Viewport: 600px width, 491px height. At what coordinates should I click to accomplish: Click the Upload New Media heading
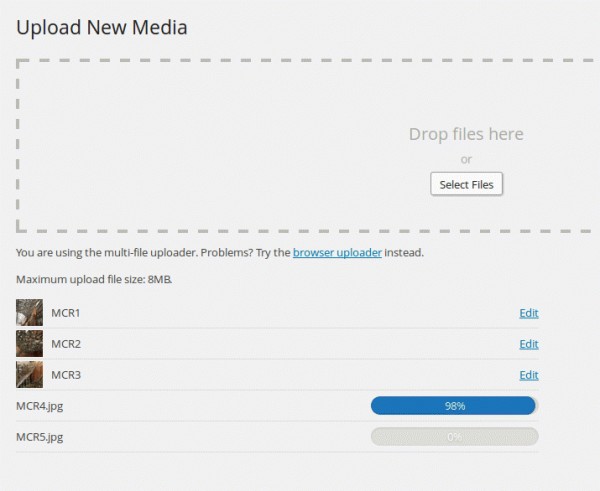[102, 28]
